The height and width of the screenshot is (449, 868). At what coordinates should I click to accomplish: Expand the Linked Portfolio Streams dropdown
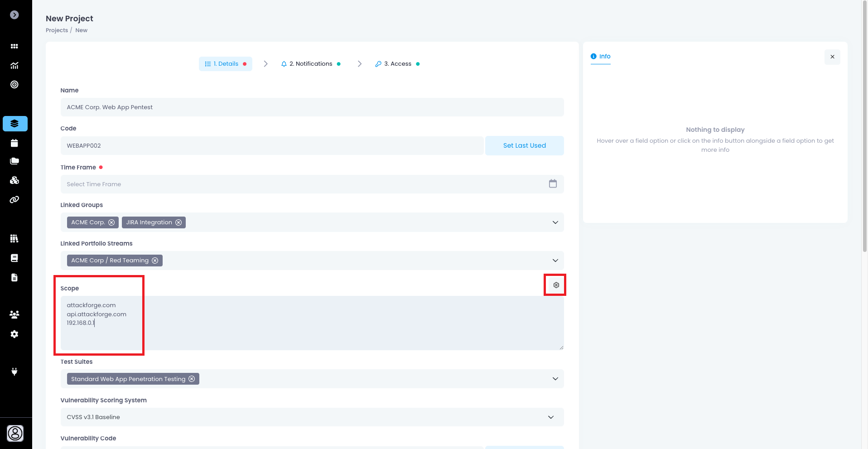click(x=555, y=261)
